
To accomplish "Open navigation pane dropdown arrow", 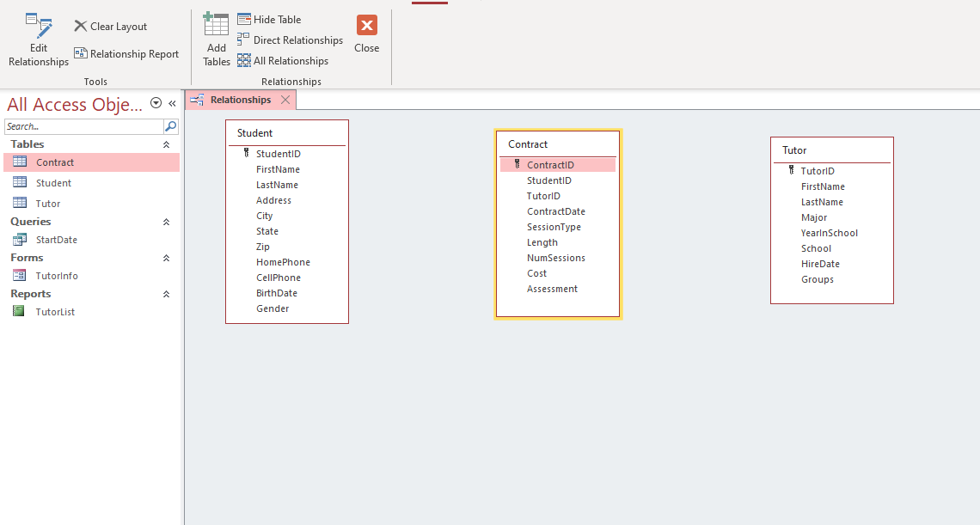I will pyautogui.click(x=156, y=103).
